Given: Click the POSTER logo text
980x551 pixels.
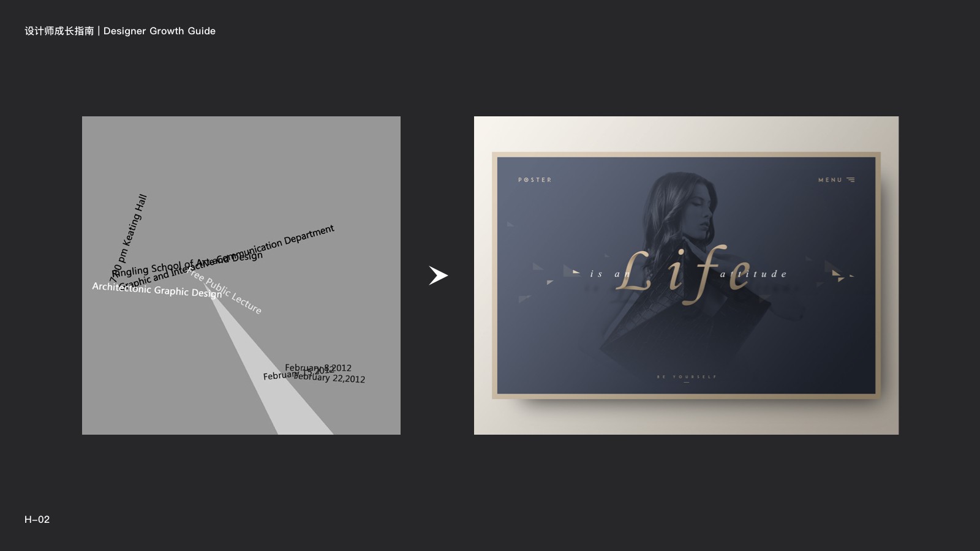Looking at the screenshot, I should [535, 180].
